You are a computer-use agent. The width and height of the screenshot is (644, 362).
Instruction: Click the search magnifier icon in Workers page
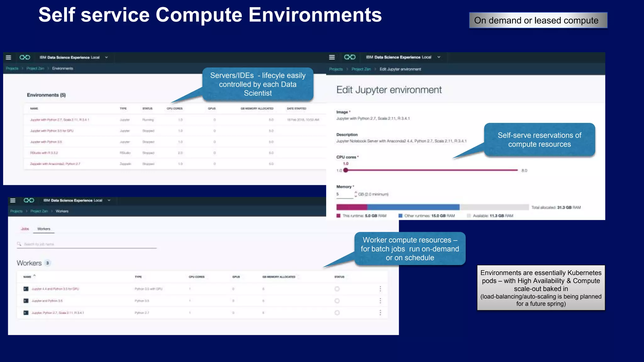[x=19, y=244]
